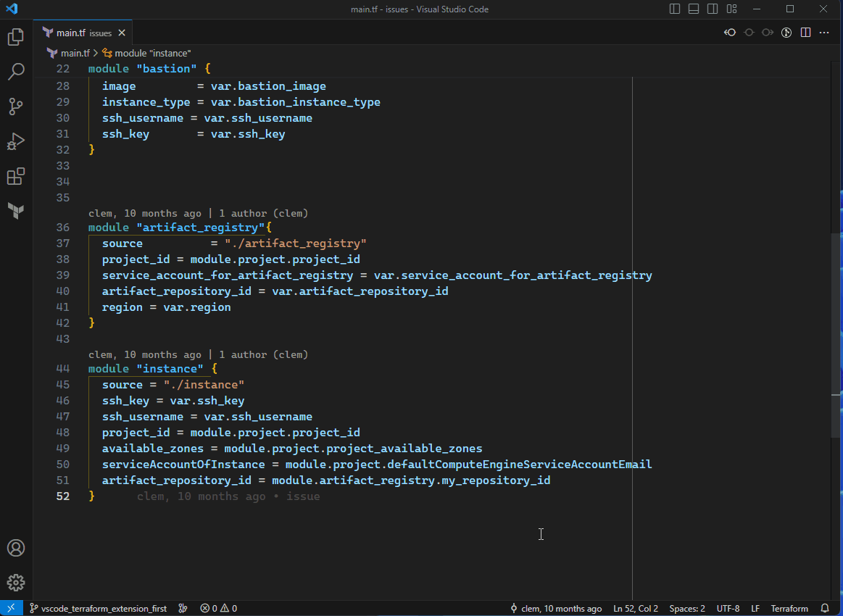
Task: Open the editor's More Actions menu
Action: [x=824, y=32]
